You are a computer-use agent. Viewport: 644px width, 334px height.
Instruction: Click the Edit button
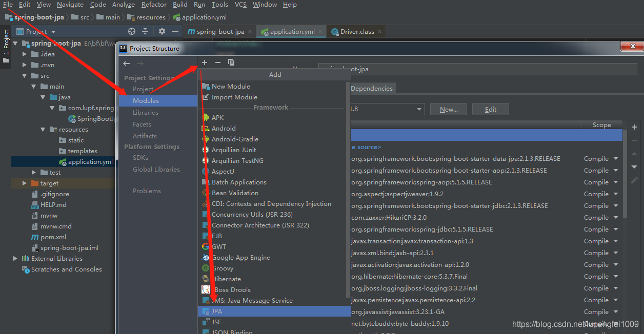tap(491, 109)
